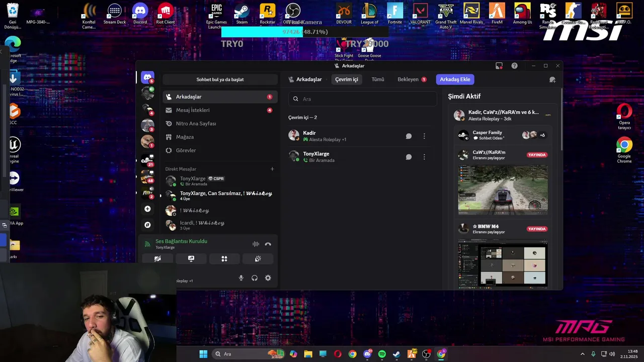Open Discord user settings gear

(268, 278)
